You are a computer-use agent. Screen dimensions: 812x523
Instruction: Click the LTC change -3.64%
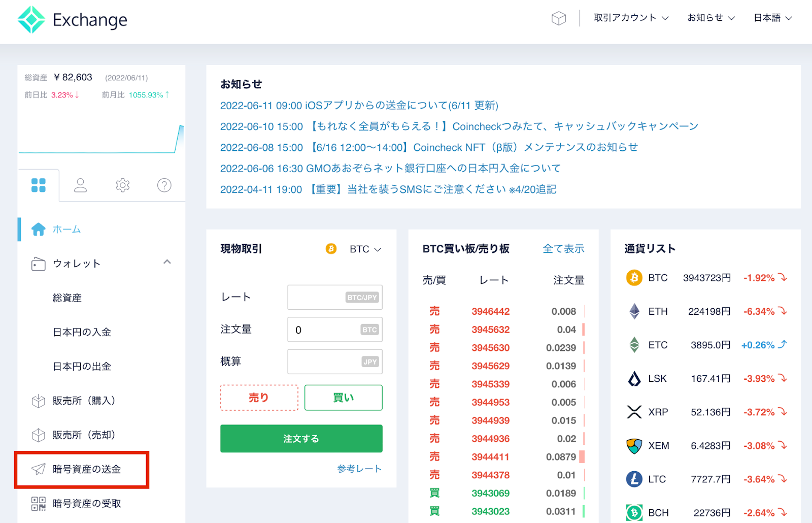pyautogui.click(x=759, y=479)
